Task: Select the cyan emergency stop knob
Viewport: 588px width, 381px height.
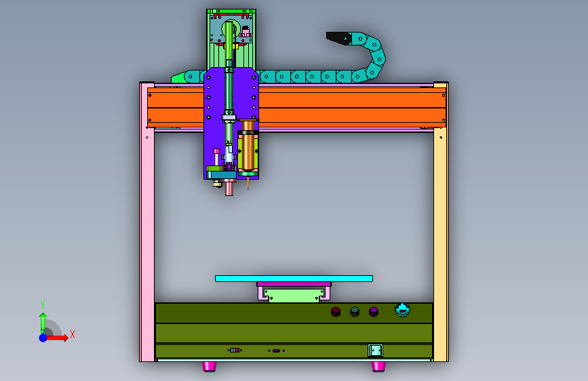Action: pyautogui.click(x=402, y=310)
